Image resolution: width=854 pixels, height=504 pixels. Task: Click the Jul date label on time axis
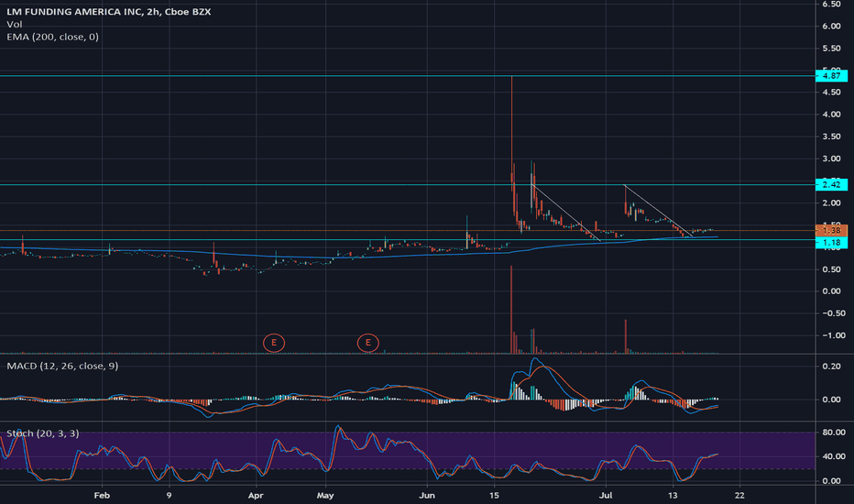coord(606,495)
